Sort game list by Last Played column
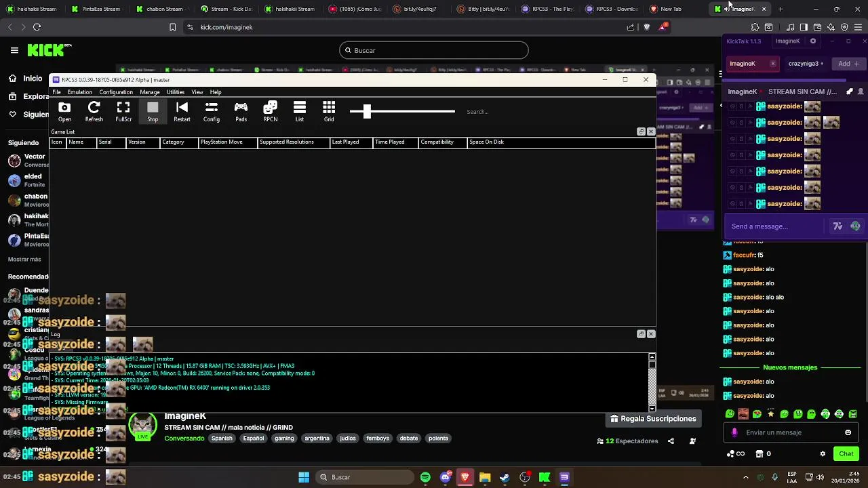The image size is (868, 488). click(351, 142)
